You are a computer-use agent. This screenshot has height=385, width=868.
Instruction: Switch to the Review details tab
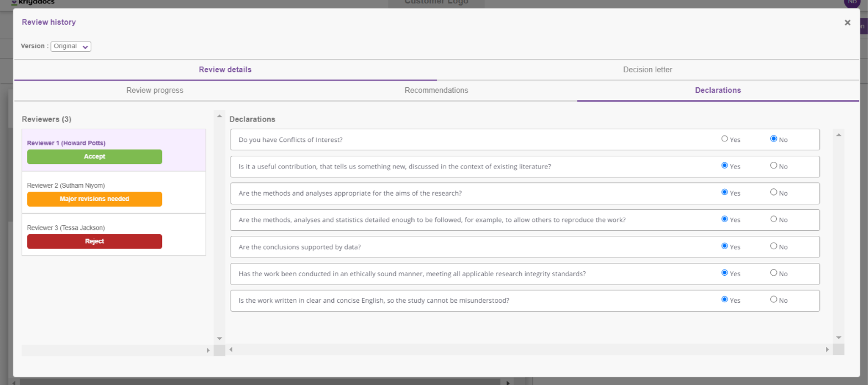click(x=225, y=70)
